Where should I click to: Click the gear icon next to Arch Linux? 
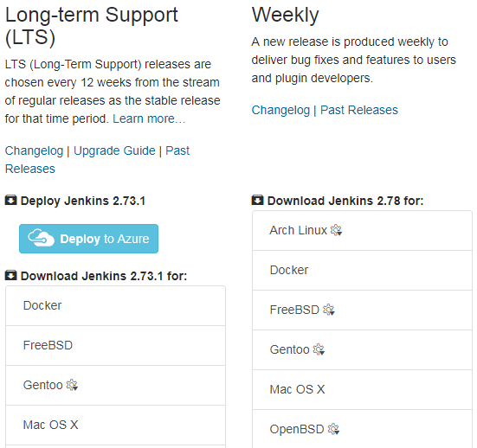[x=336, y=230]
